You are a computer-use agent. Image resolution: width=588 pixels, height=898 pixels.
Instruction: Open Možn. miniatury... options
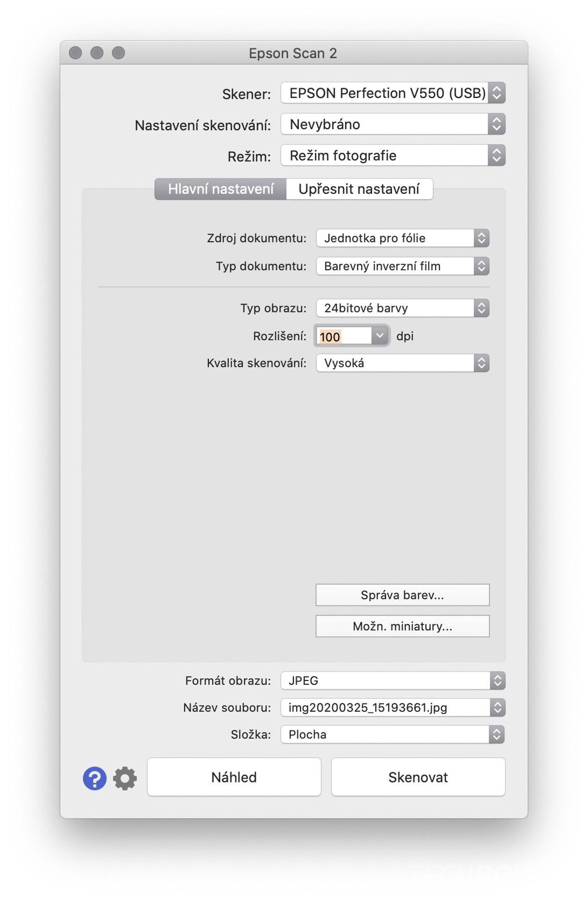(403, 626)
